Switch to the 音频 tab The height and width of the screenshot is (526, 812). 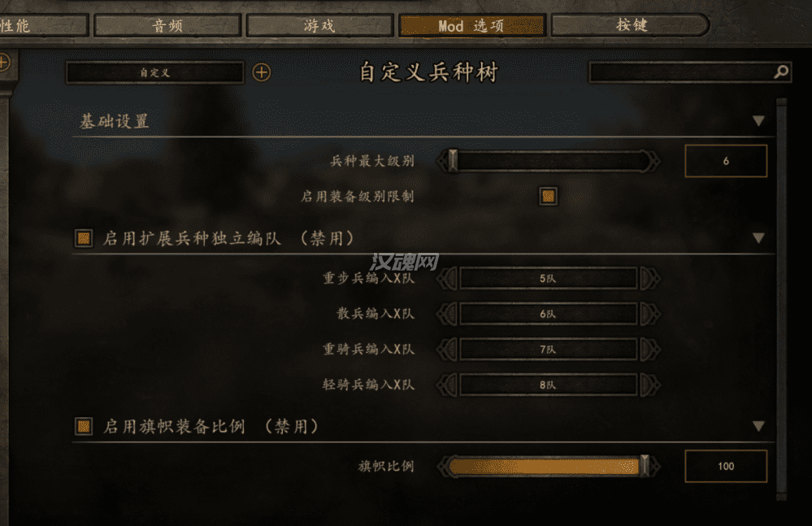coord(167,25)
